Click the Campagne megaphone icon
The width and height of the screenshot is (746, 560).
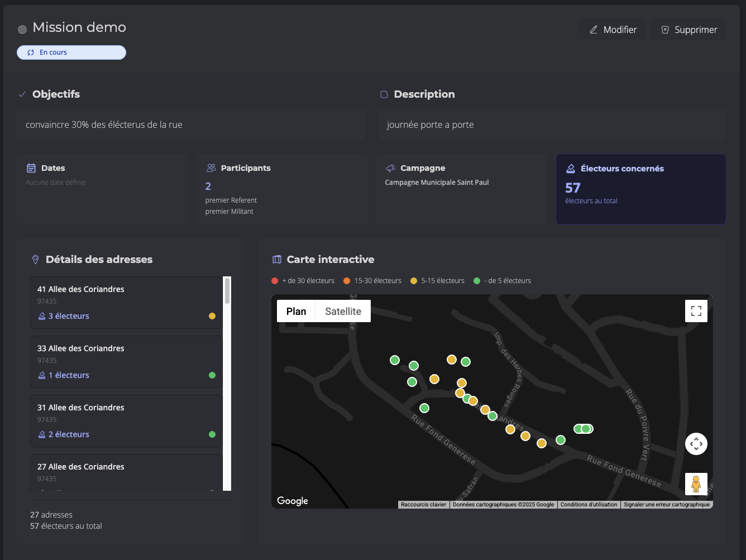click(x=391, y=168)
